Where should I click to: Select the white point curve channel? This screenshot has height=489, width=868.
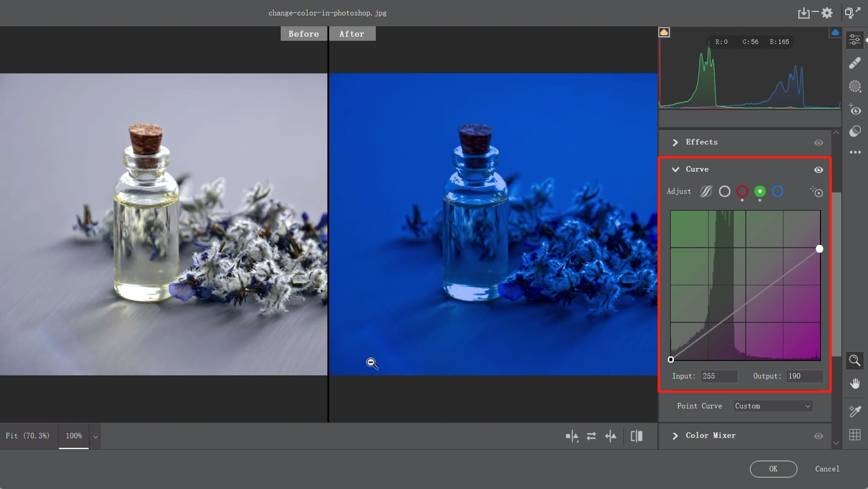(x=724, y=192)
